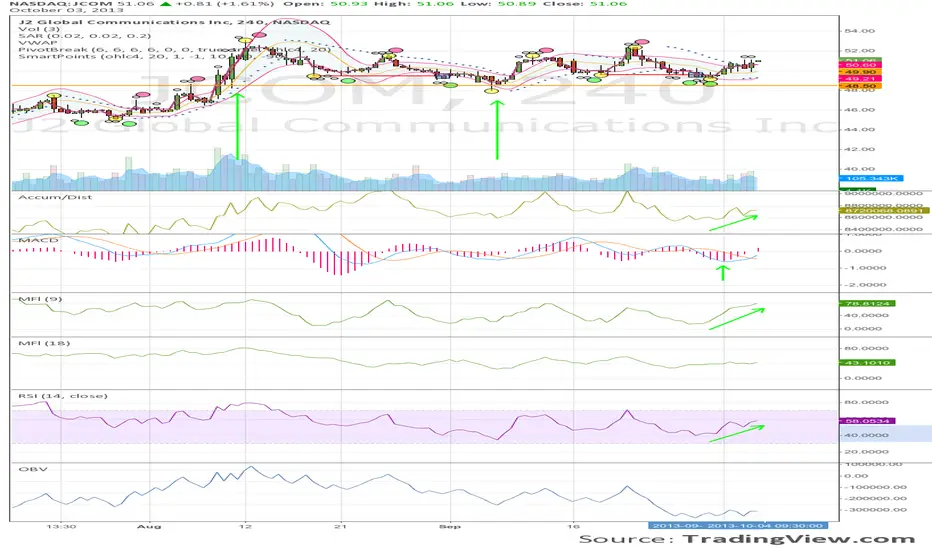
Task: Click the purple RSI value tag 58.0534
Action: pyautogui.click(x=867, y=421)
